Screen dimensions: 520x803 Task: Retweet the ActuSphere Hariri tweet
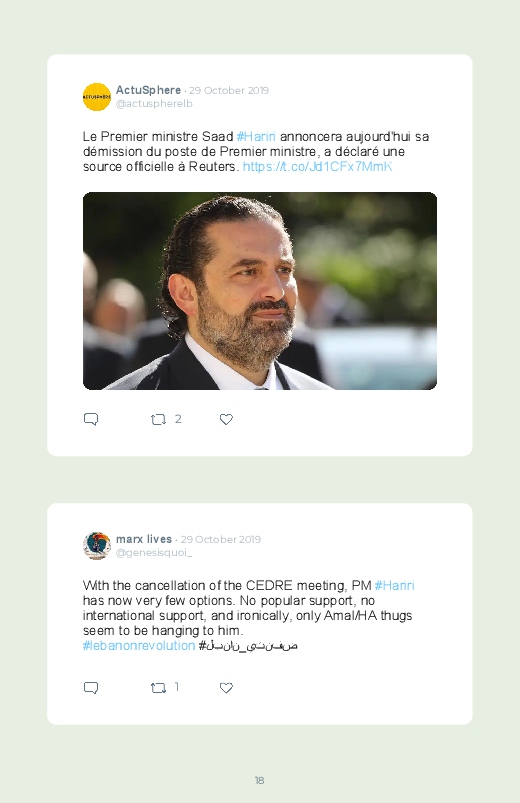point(158,420)
